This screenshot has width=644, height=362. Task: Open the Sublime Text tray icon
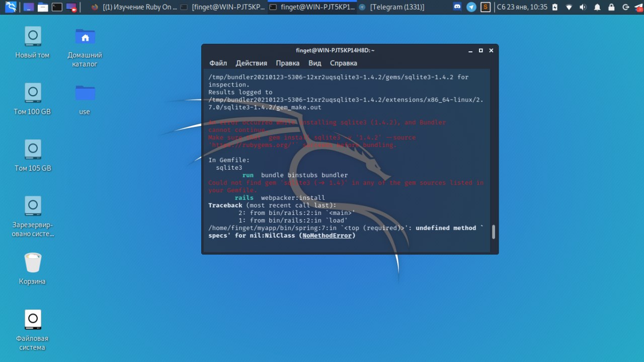[x=486, y=7]
